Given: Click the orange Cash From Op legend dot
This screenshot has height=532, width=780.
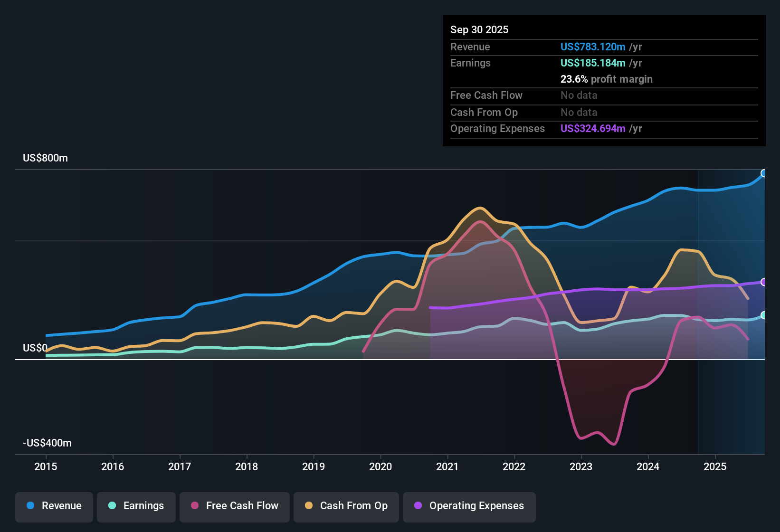Looking at the screenshot, I should [308, 506].
